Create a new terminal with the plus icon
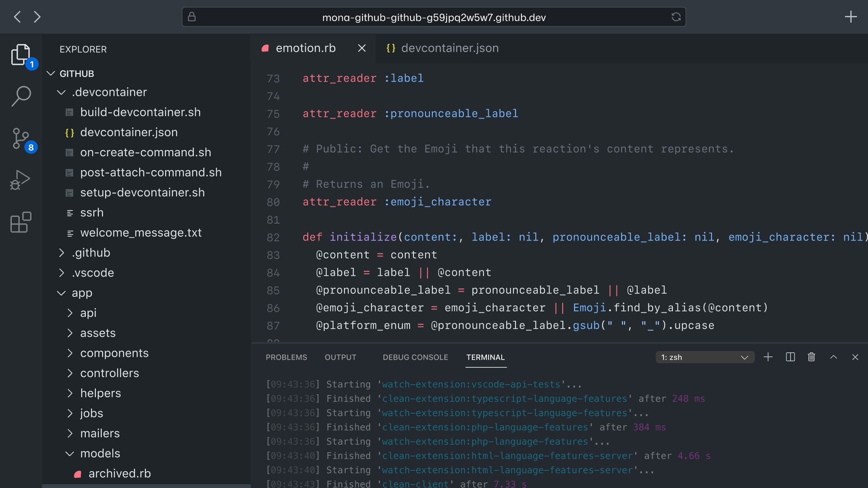Viewport: 868px width, 488px height. [768, 357]
